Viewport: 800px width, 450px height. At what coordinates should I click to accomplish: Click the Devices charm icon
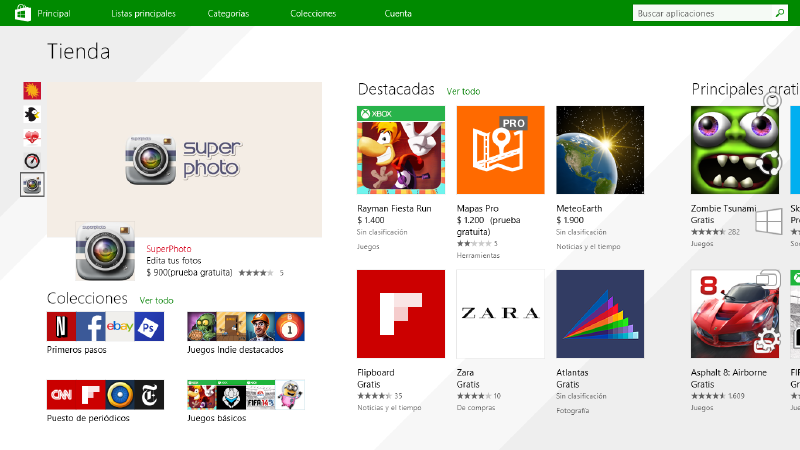(x=768, y=279)
